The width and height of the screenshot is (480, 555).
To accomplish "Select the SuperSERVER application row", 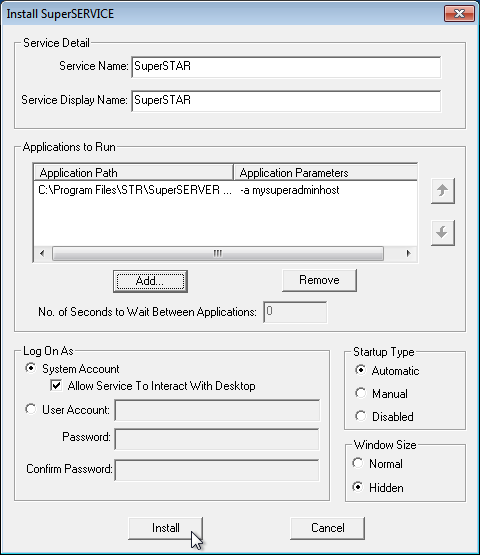I will (x=225, y=190).
